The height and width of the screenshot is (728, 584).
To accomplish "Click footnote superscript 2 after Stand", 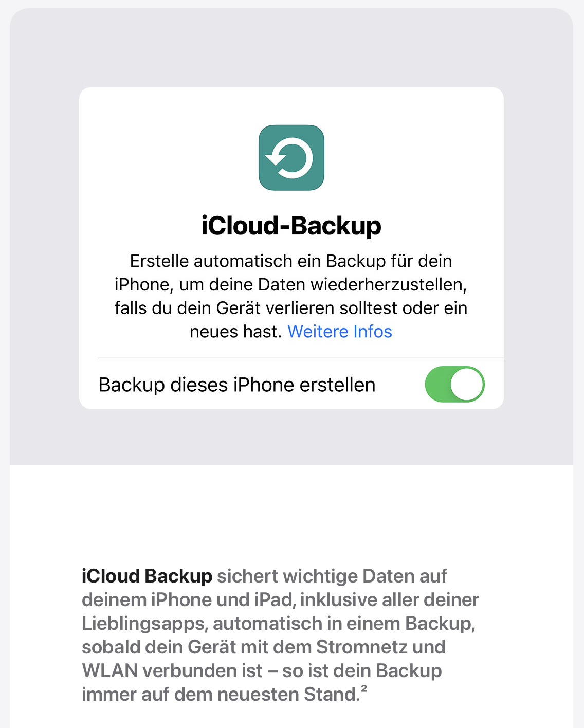I will point(363,689).
